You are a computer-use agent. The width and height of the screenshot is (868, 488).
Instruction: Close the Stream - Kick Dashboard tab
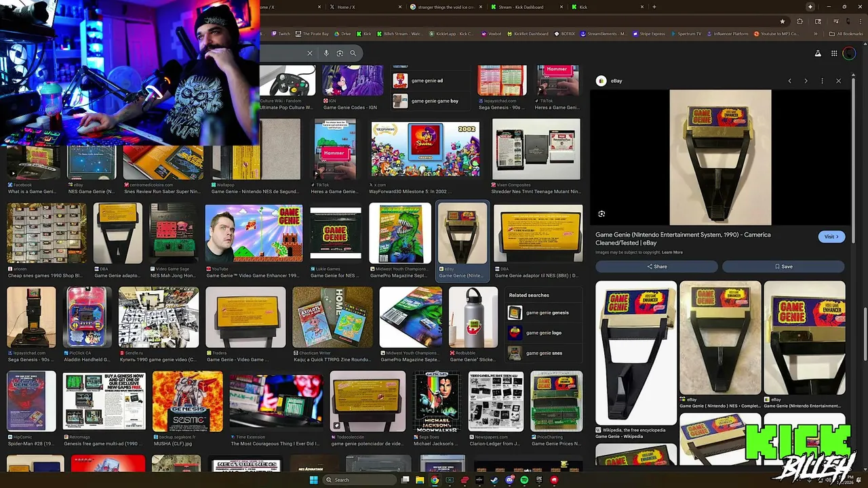[x=561, y=7]
